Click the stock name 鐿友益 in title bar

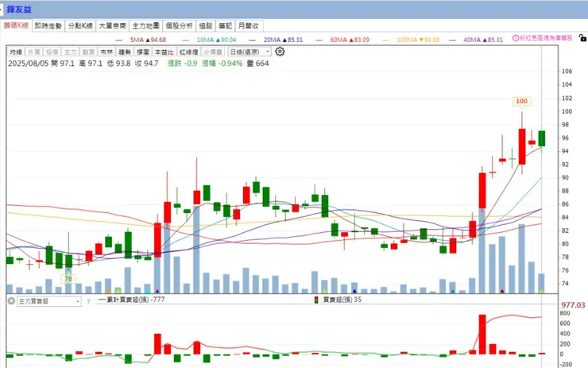click(x=19, y=10)
